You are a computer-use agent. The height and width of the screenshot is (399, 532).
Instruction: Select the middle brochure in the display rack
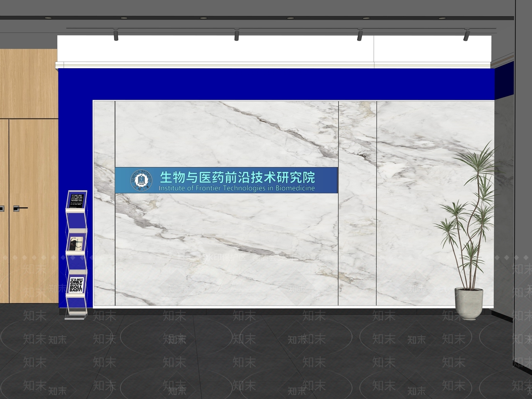76,244
